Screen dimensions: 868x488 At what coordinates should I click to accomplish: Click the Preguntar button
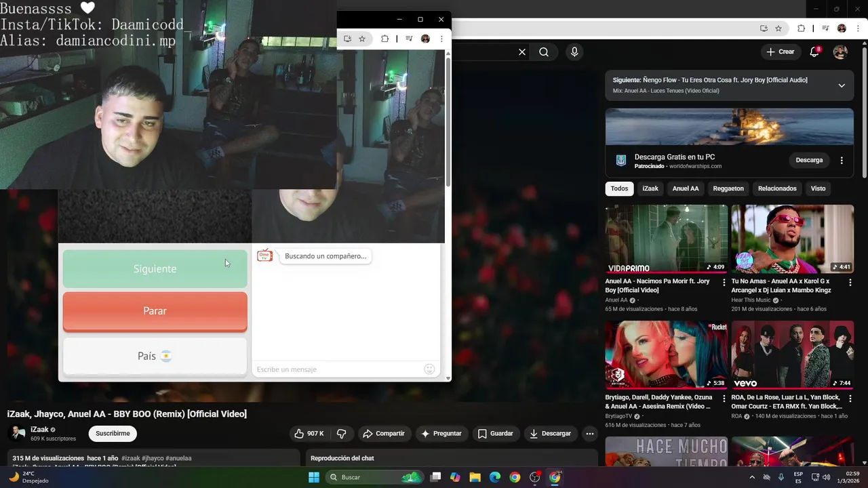[x=441, y=433]
